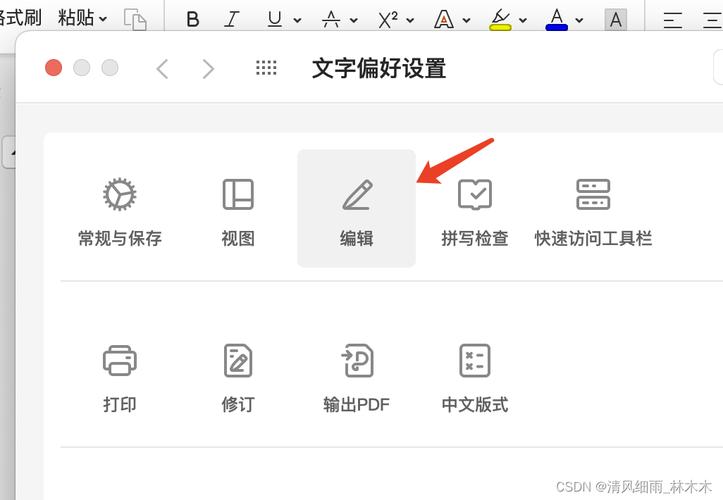The height and width of the screenshot is (500, 723).
Task: Apply superscript X² formatting
Action: pyautogui.click(x=388, y=19)
